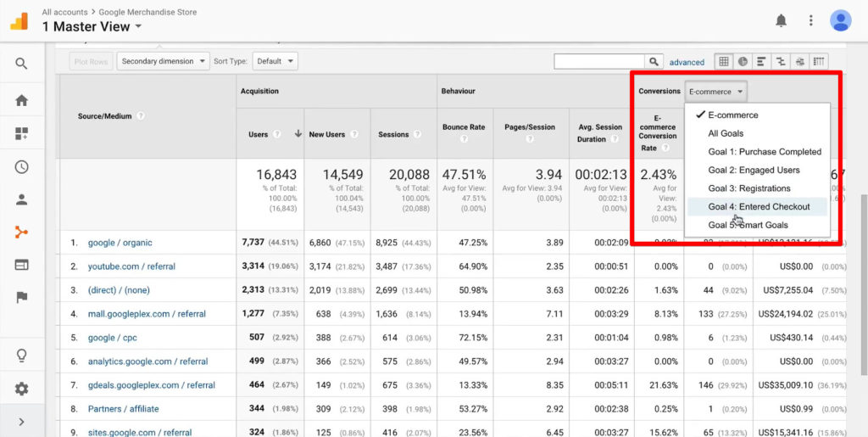The image size is (868, 437).
Task: Open google / organic source link
Action: (x=120, y=243)
